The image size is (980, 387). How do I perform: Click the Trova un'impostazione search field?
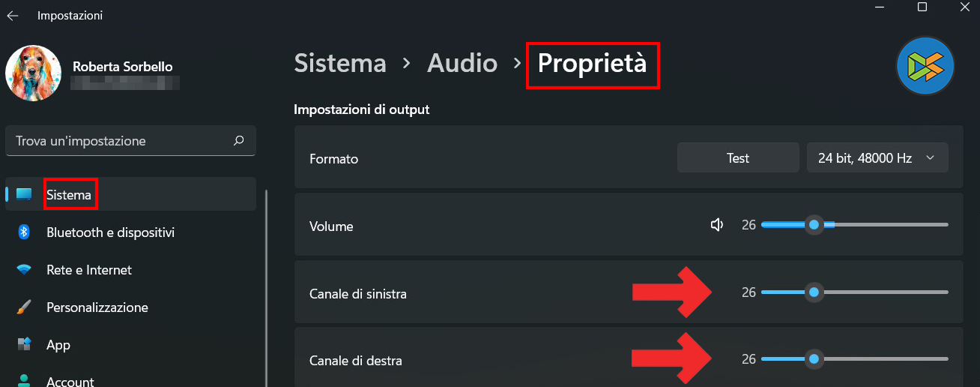pos(120,141)
